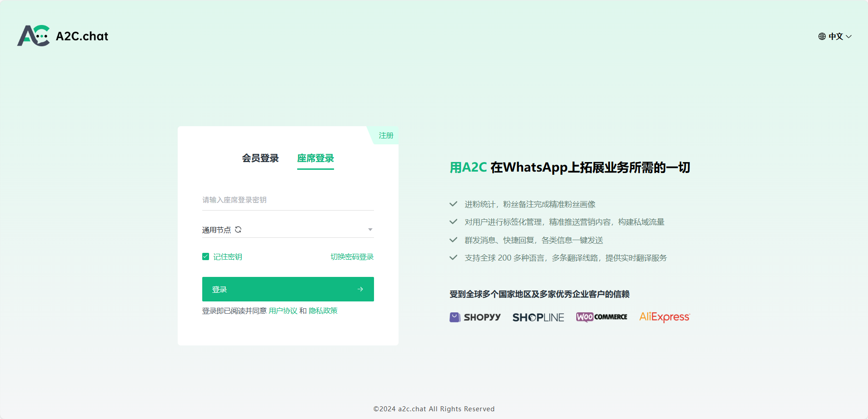
Task: Click the arrow icon inside the 登录 button
Action: pos(360,289)
